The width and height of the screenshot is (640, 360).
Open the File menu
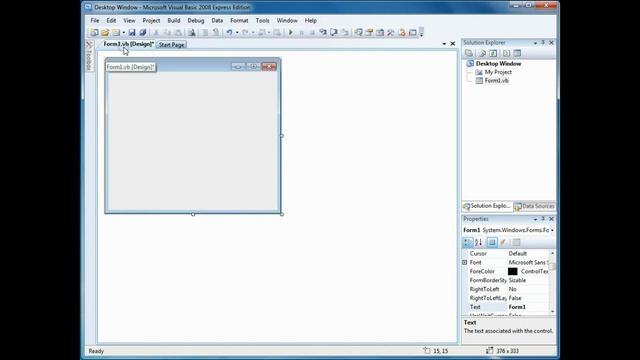pyautogui.click(x=95, y=20)
